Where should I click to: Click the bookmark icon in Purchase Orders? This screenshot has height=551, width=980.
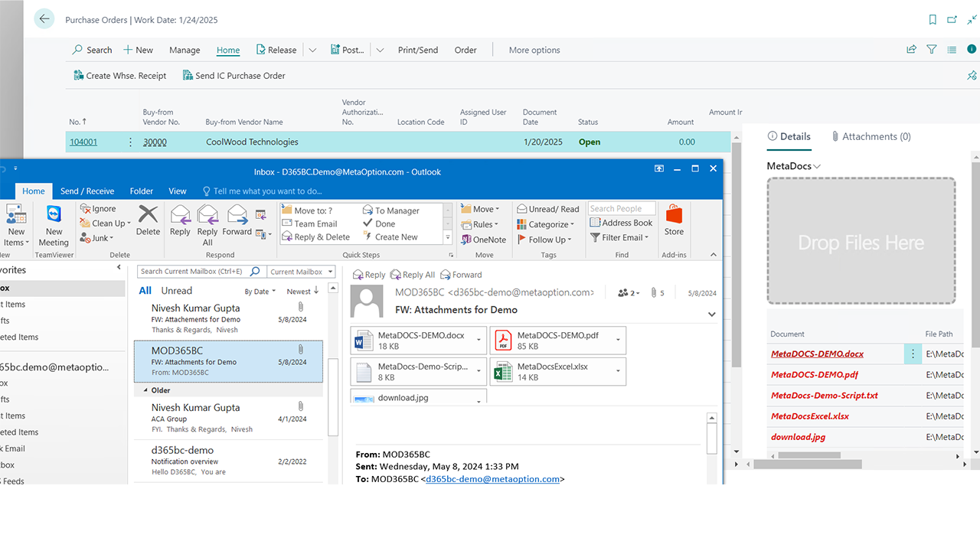pos(932,20)
